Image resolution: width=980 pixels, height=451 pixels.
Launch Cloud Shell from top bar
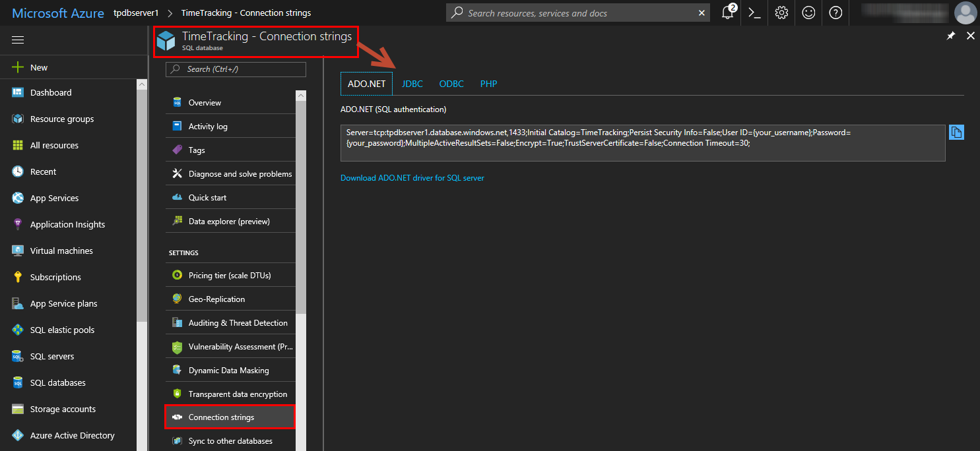[754, 13]
